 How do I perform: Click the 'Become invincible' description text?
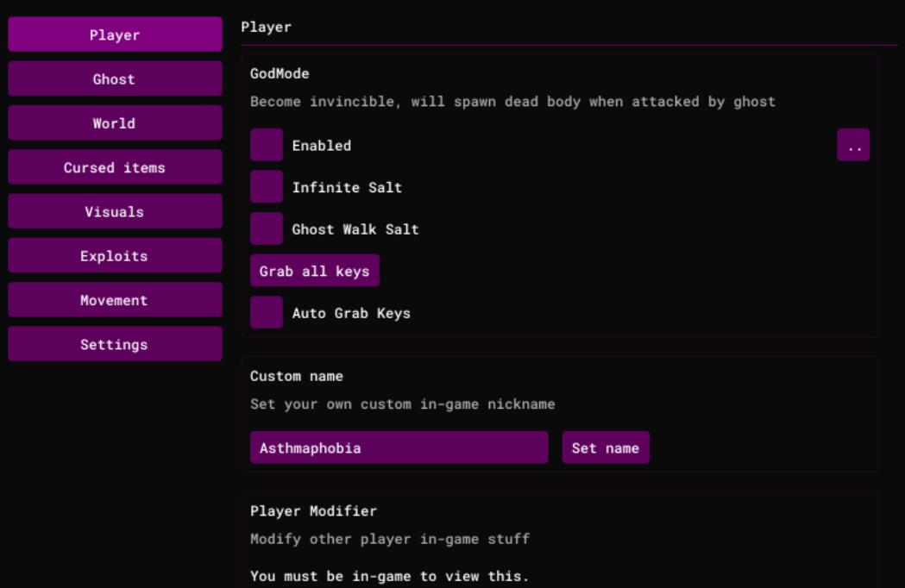pyautogui.click(x=512, y=102)
